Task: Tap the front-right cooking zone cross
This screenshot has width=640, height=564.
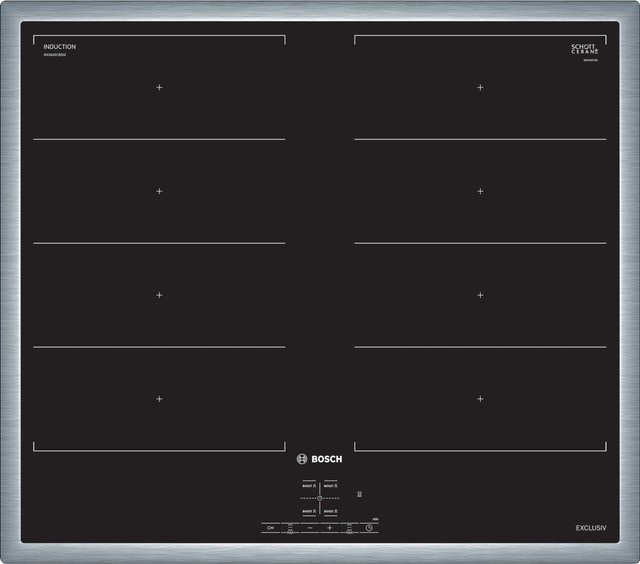Action: (x=480, y=399)
